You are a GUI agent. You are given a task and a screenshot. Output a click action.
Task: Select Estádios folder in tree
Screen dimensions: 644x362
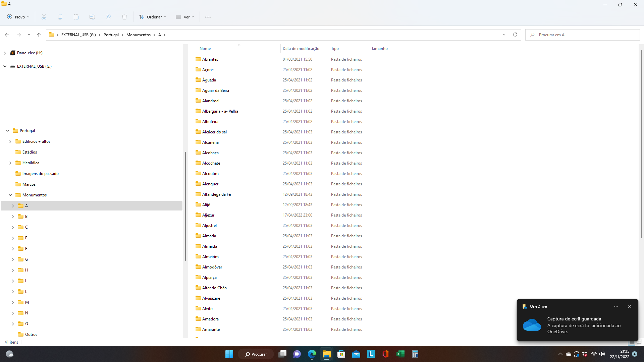(x=30, y=152)
